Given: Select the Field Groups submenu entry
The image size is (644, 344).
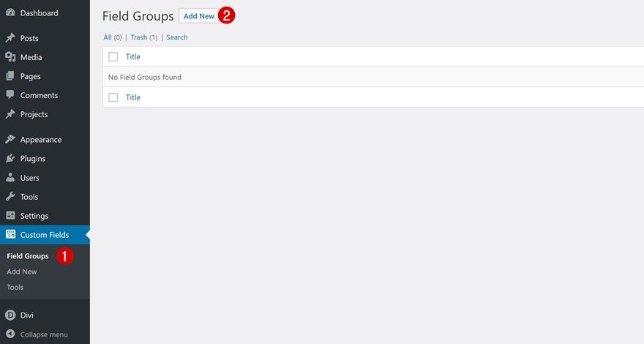Looking at the screenshot, I should [28, 255].
